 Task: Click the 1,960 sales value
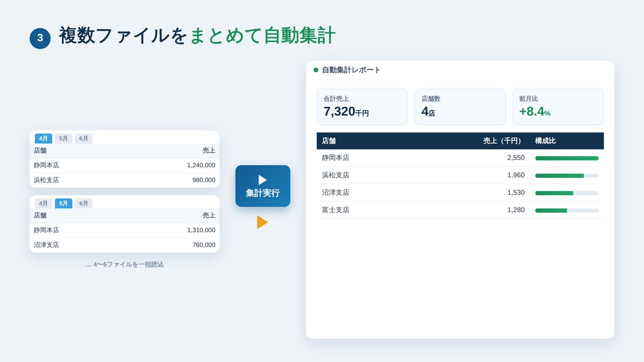coord(516,175)
